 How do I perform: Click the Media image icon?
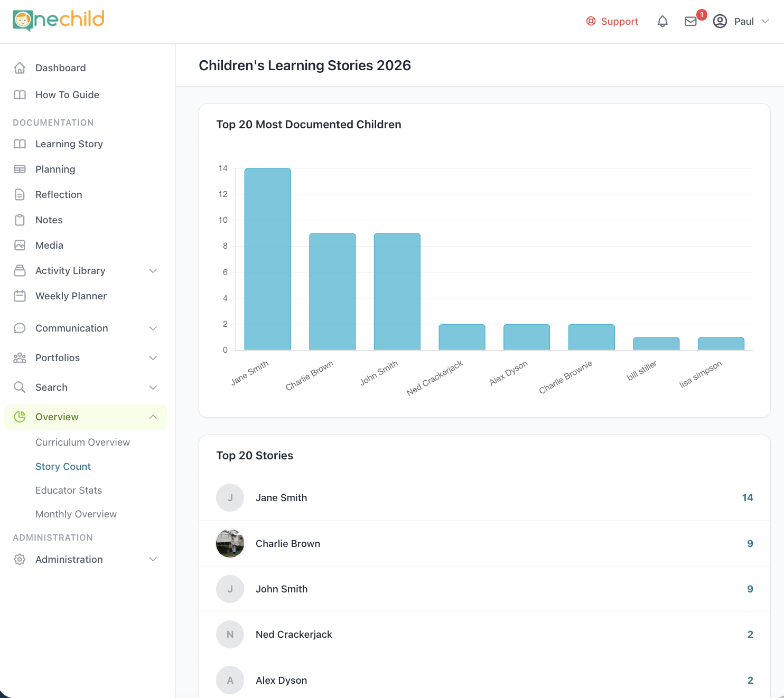pyautogui.click(x=20, y=246)
